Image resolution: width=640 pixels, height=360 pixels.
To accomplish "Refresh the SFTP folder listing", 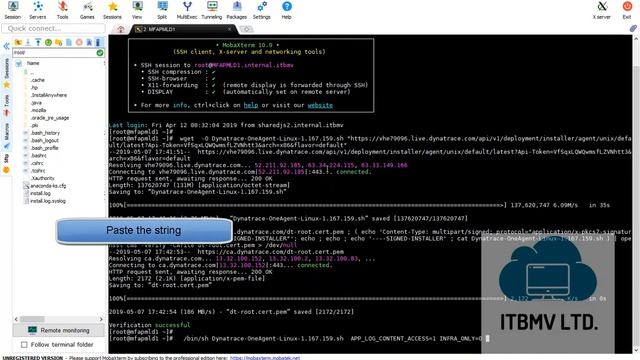I will (x=48, y=42).
